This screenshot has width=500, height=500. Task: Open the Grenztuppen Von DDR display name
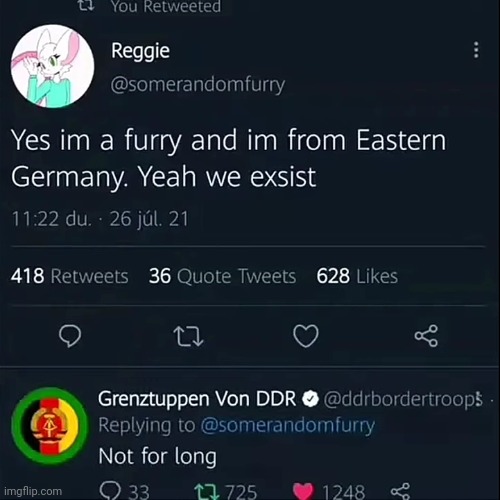[x=197, y=399]
